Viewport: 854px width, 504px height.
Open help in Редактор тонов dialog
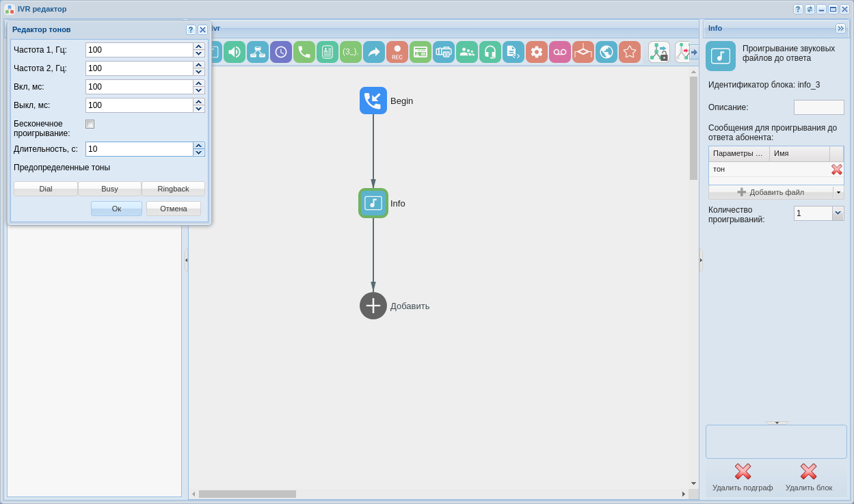[191, 29]
